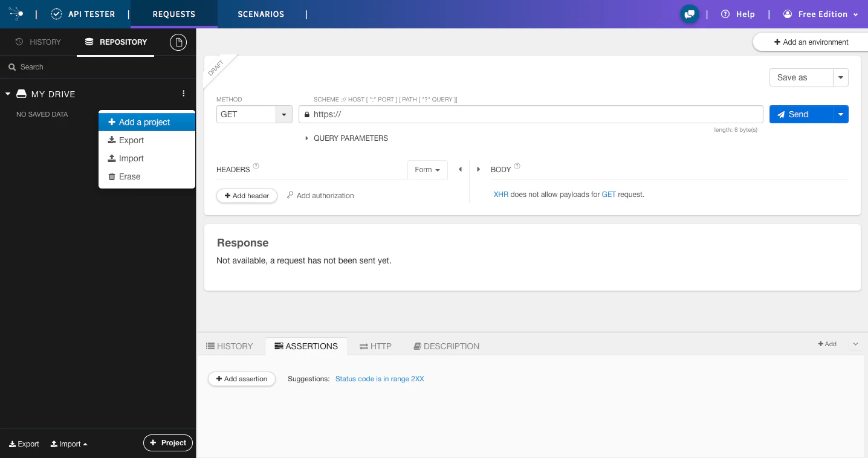Collapse body panel with right arrow
The width and height of the screenshot is (868, 458).
point(478,170)
